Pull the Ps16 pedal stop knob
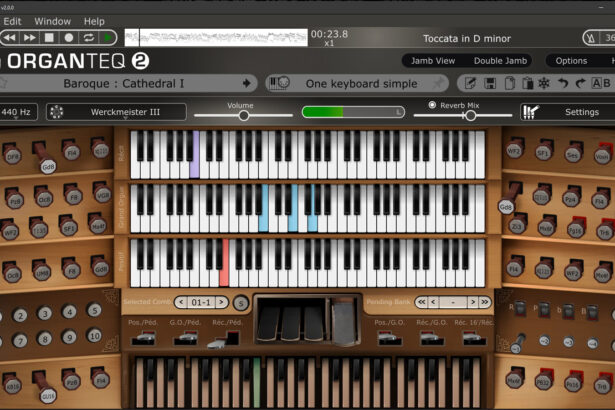Screen dimensions: 615x410 [573, 382]
